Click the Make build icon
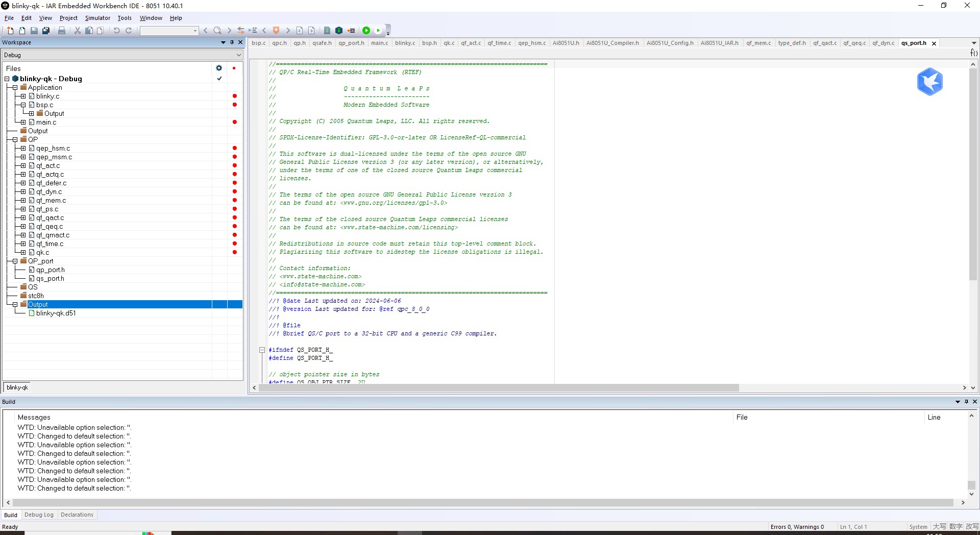 pyautogui.click(x=339, y=31)
